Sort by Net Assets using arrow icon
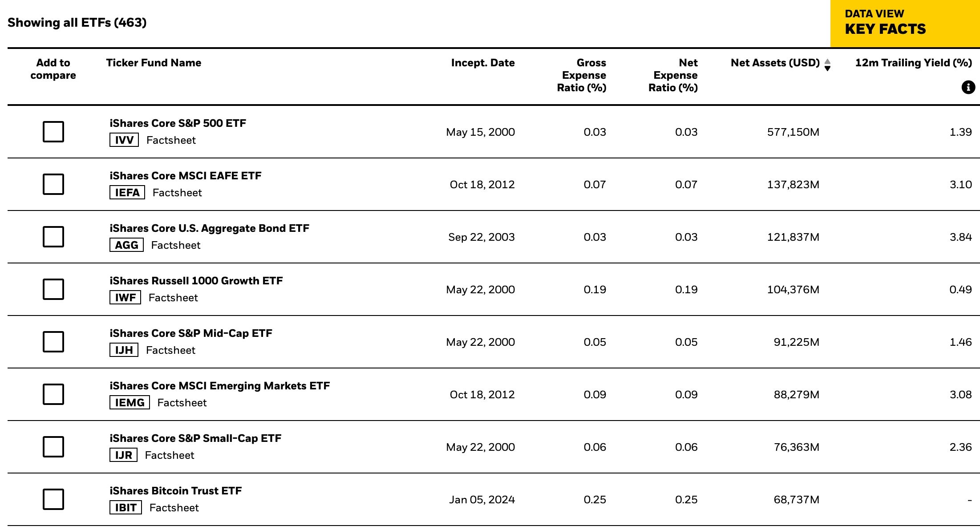The image size is (980, 530). click(827, 65)
